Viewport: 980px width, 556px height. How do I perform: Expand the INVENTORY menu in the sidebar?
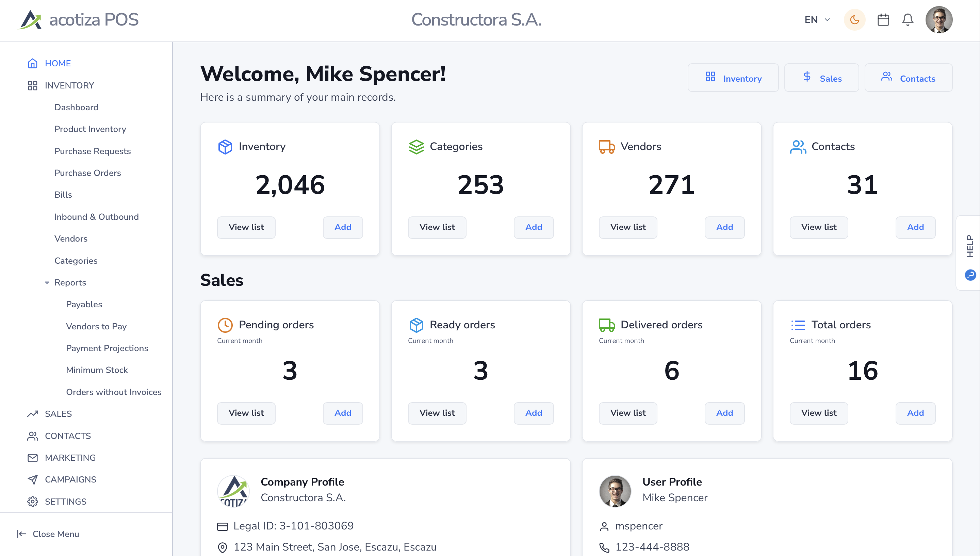tap(69, 85)
